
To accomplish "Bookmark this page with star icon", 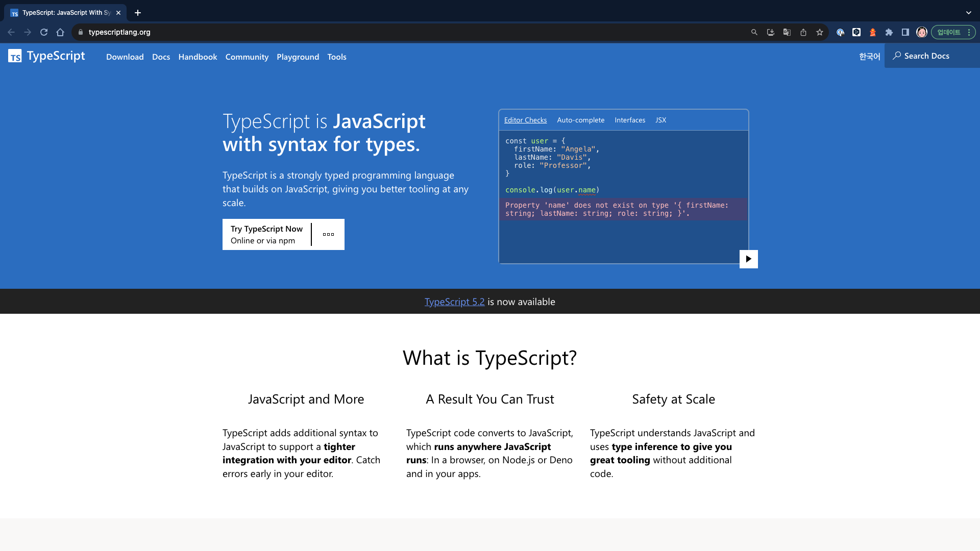I will click(x=820, y=32).
